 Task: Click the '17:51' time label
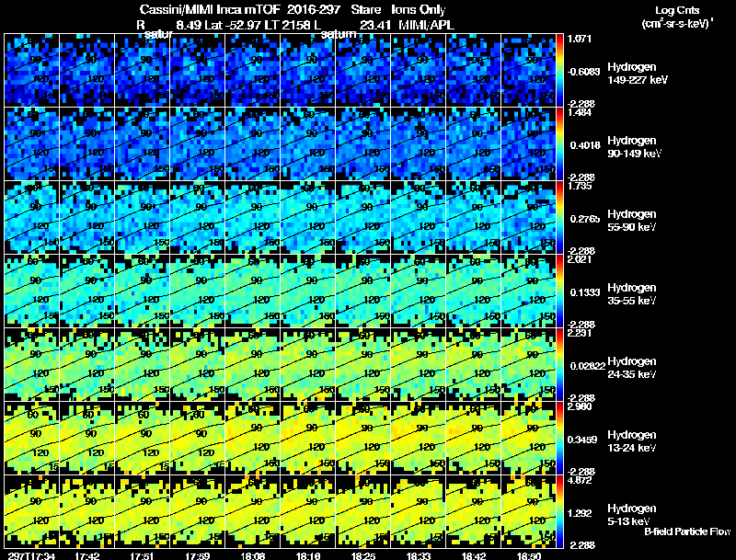[143, 555]
